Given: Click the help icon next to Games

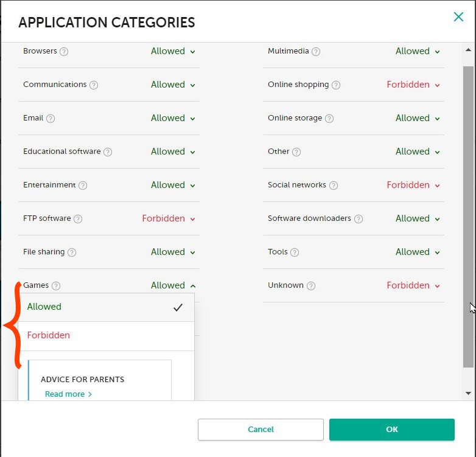Looking at the screenshot, I should point(56,286).
